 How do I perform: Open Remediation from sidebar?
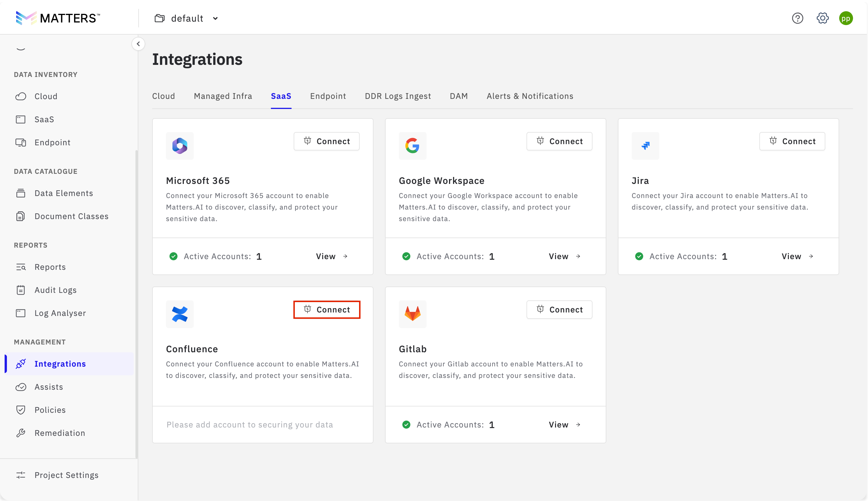pyautogui.click(x=60, y=433)
